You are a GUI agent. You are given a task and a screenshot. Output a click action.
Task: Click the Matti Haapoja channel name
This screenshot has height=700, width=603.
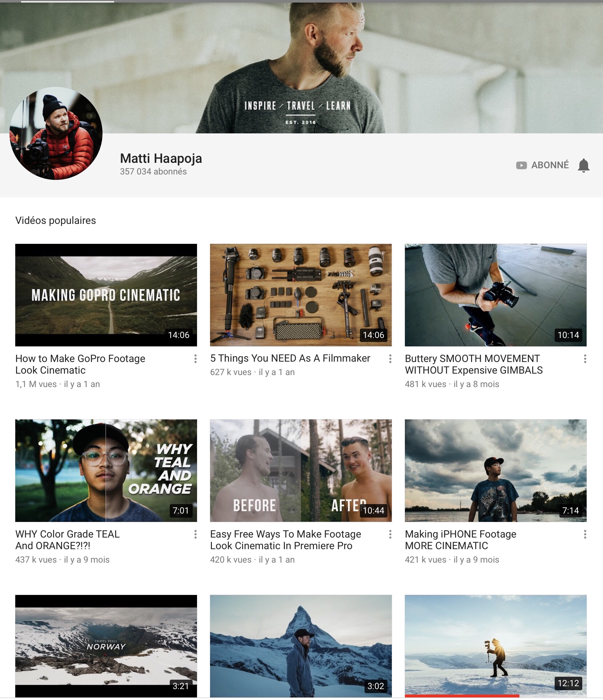(161, 158)
